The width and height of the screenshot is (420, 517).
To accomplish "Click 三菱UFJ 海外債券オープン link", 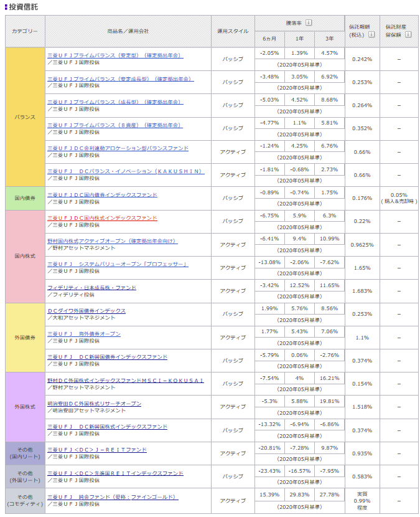I will [84, 334].
